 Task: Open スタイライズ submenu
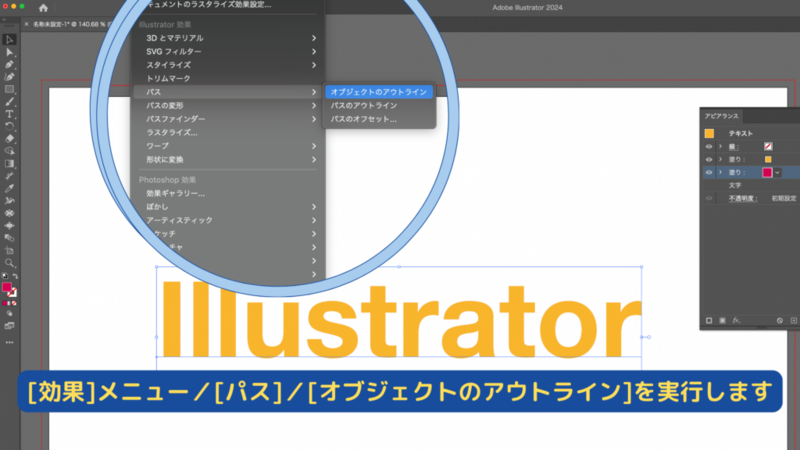click(x=228, y=65)
